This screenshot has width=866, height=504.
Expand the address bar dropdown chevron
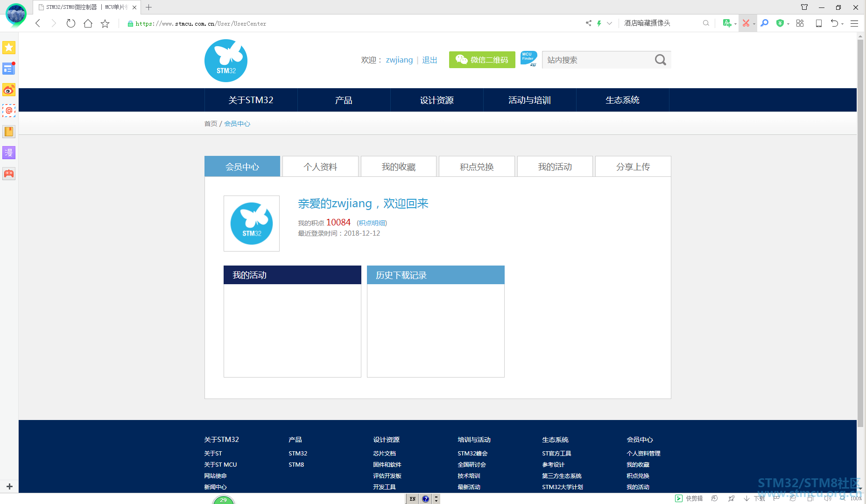pos(609,23)
